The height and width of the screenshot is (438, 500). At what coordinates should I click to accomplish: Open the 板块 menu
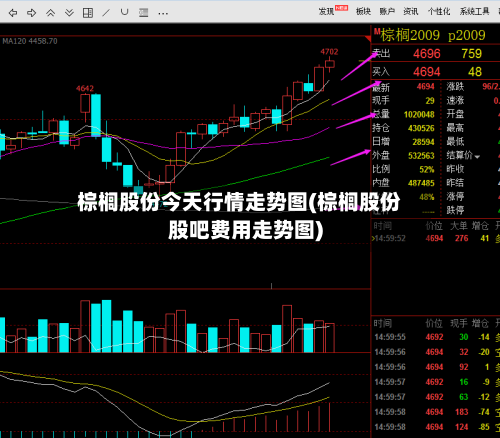(x=363, y=12)
